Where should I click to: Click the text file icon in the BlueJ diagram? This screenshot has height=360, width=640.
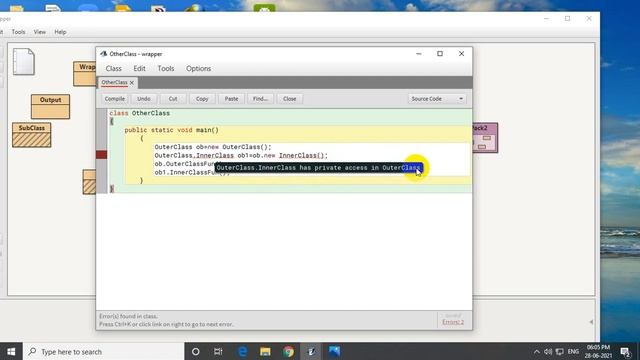(x=24, y=62)
